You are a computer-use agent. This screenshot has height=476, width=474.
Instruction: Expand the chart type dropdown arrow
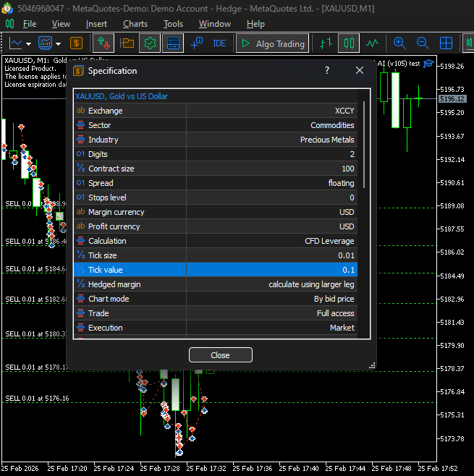click(28, 44)
